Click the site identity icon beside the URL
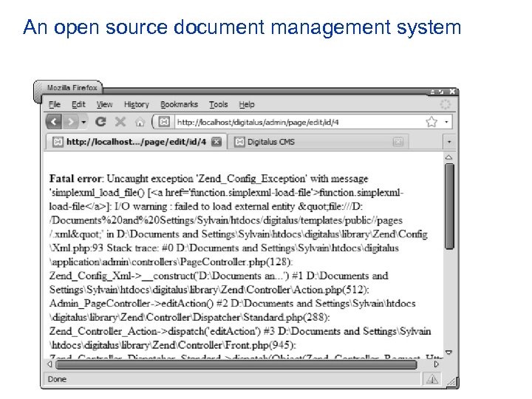Image resolution: width=532 pixels, height=399 pixels. click(x=164, y=122)
